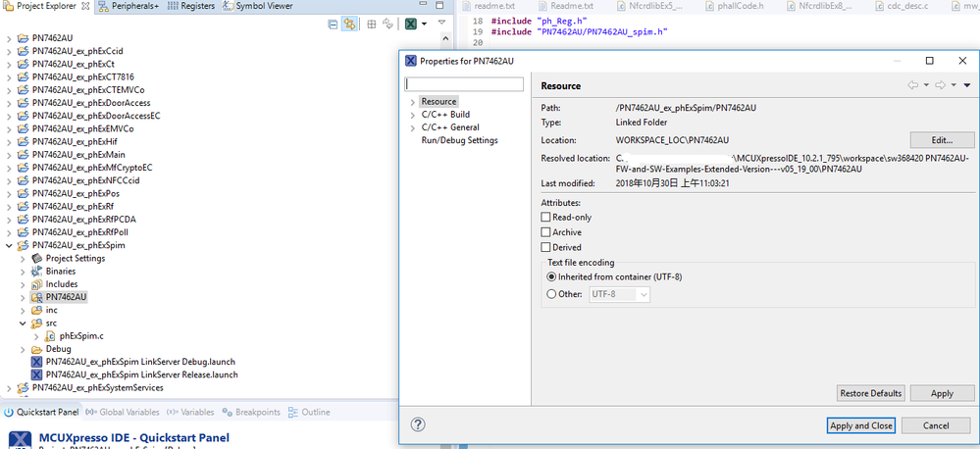Select PN7462AU_ex_phExSystemServices project icon
Viewport: 980px width, 449px height.
coord(23,388)
